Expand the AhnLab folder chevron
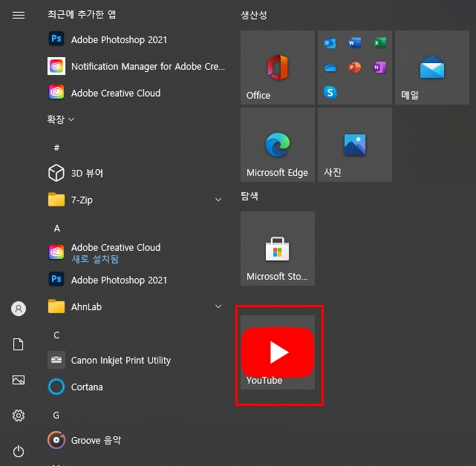 [218, 306]
